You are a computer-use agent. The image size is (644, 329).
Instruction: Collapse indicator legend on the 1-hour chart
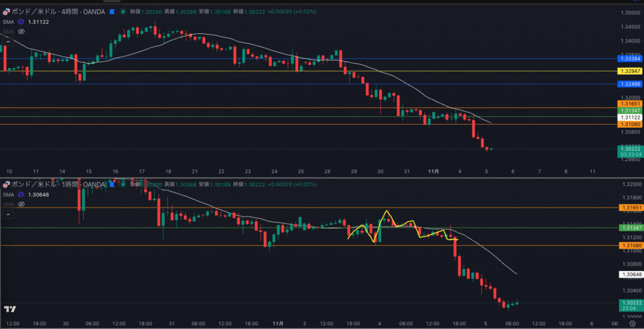pos(8,214)
